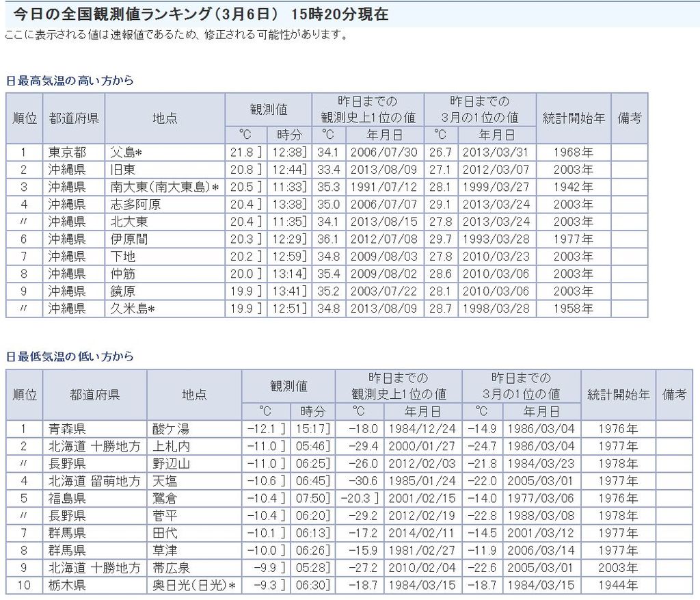700x600 pixels.
Task: Click the 南大東(南大東島) location entry
Action: click(x=164, y=187)
